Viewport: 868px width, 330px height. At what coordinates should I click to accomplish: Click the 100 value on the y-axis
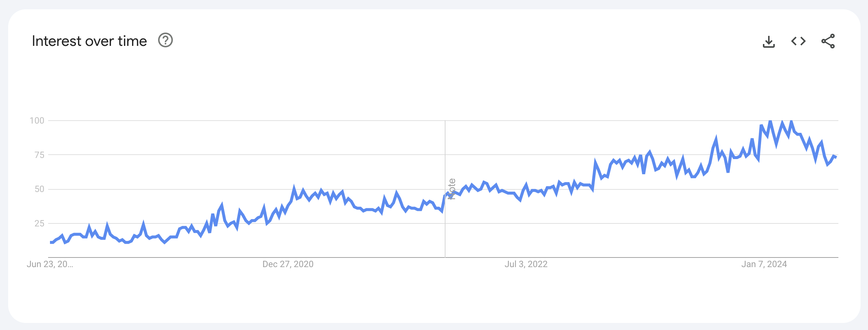click(x=37, y=121)
